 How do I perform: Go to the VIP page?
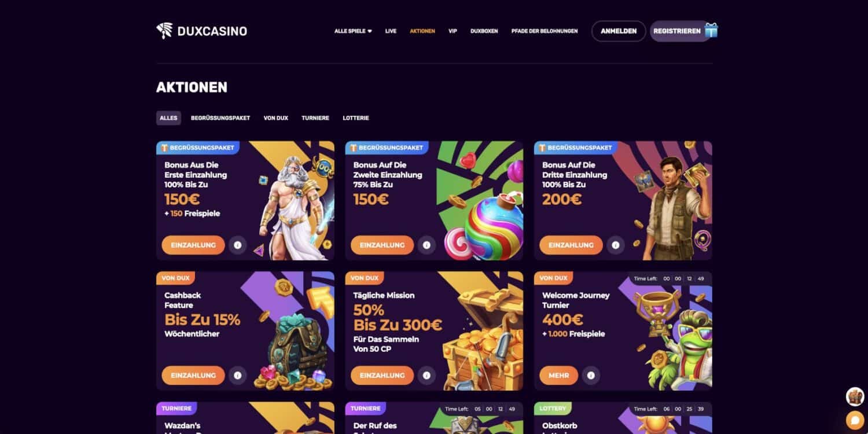(453, 31)
